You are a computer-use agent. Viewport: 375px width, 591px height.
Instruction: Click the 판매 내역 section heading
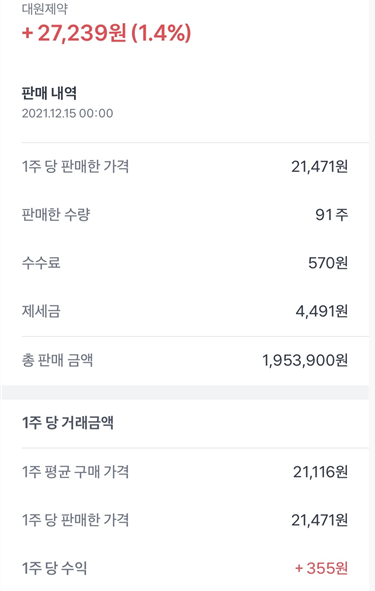[x=49, y=93]
